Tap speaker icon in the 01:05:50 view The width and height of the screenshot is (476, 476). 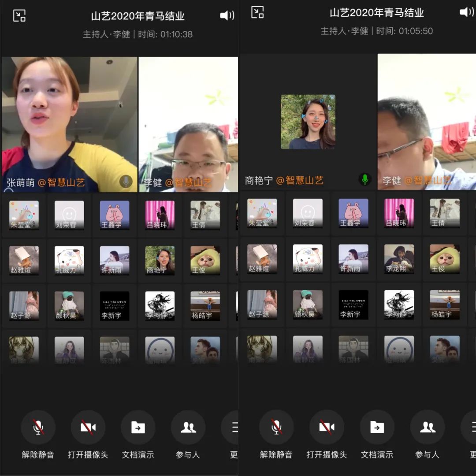tap(466, 12)
